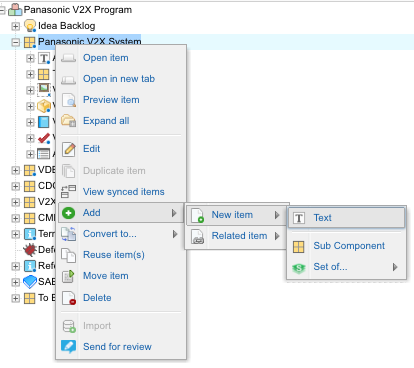Click Delete in the context menu
Image resolution: width=414 pixels, height=368 pixels.
click(x=121, y=298)
